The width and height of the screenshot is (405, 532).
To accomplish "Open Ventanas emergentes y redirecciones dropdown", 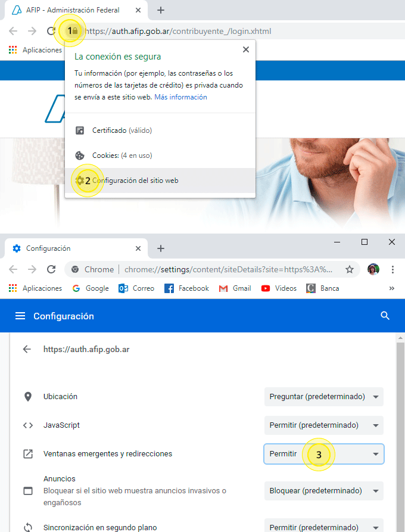I will (x=323, y=454).
